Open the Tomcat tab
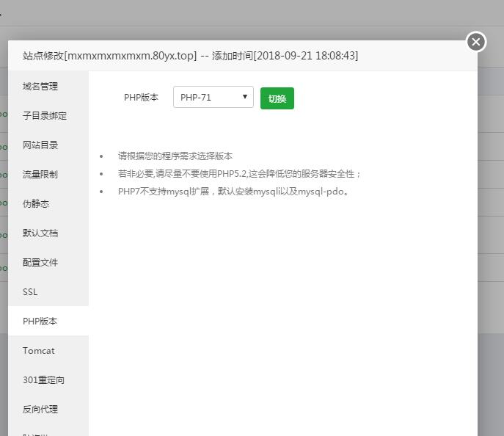This screenshot has height=436, width=504. (38, 350)
